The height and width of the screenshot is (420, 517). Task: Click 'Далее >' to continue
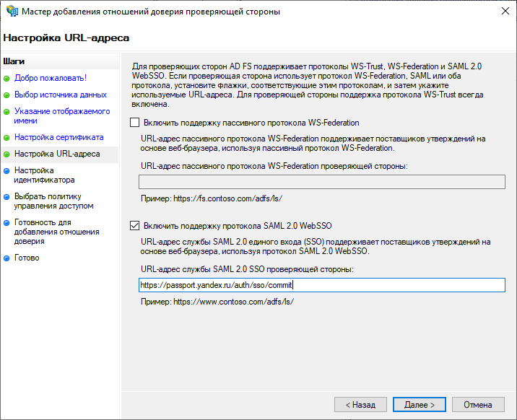(x=419, y=405)
